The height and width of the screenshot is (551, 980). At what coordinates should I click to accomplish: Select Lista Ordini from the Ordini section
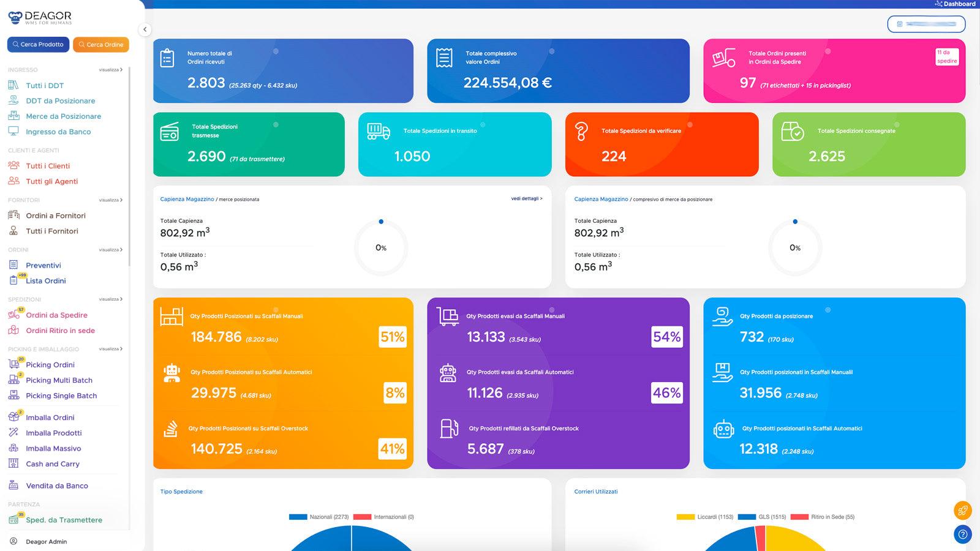(x=46, y=280)
